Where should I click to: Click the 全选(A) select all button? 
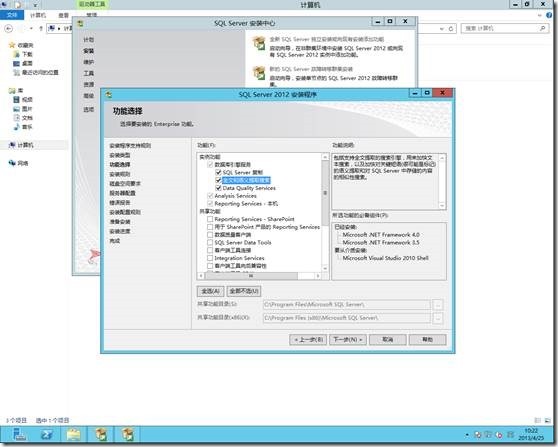[x=210, y=291]
